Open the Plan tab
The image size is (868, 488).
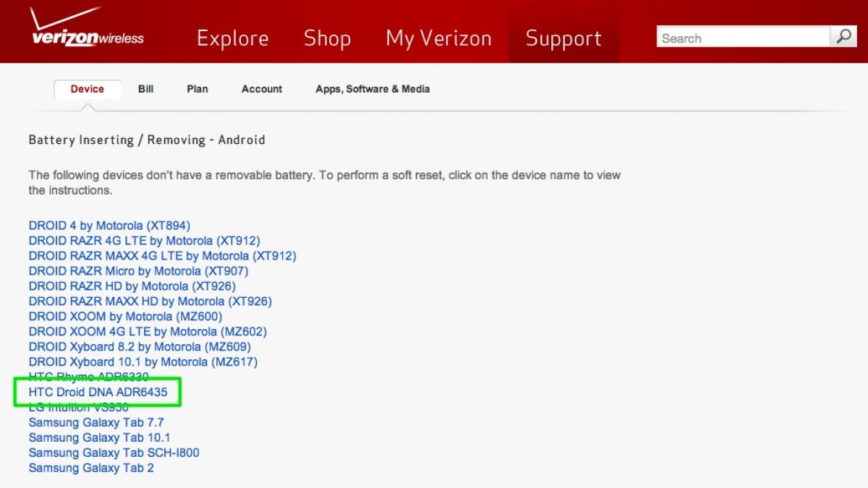tap(197, 89)
